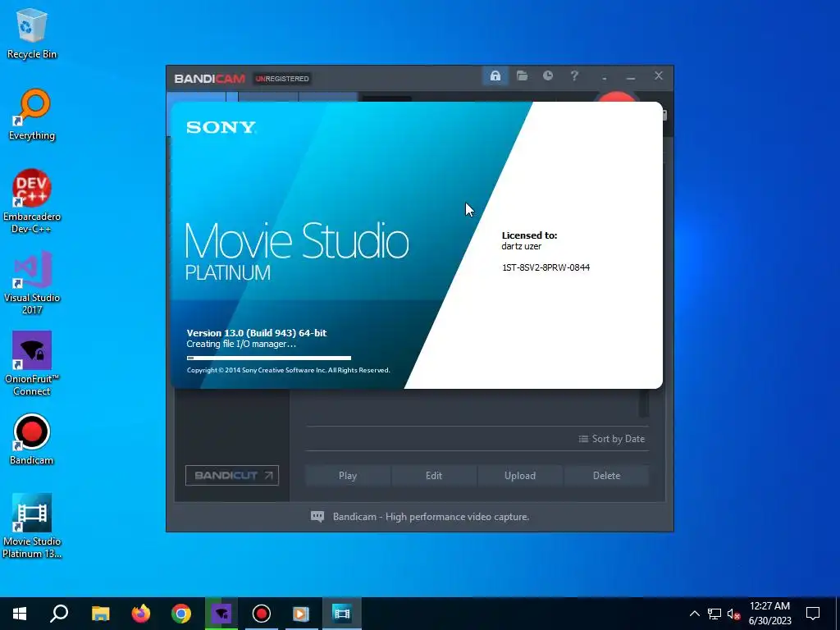840x630 pixels.
Task: Select the Everything search desktop icon
Action: point(32,115)
